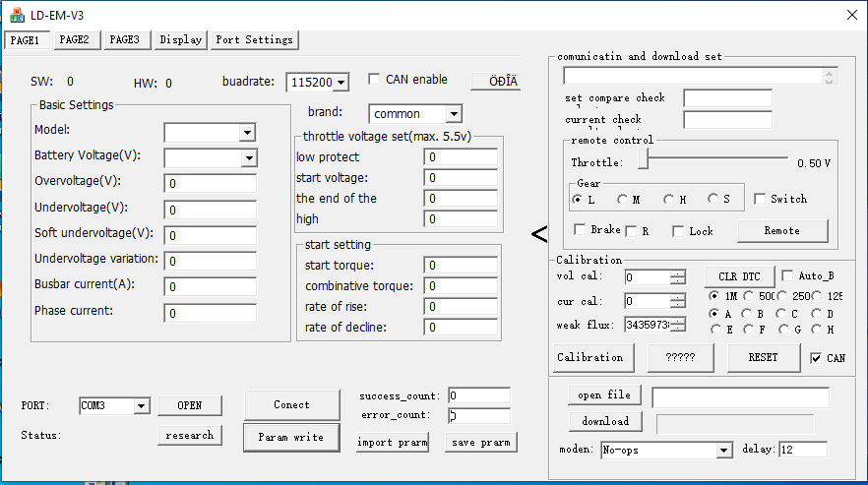This screenshot has height=485, width=868.
Task: Select gear H radio button
Action: click(669, 200)
